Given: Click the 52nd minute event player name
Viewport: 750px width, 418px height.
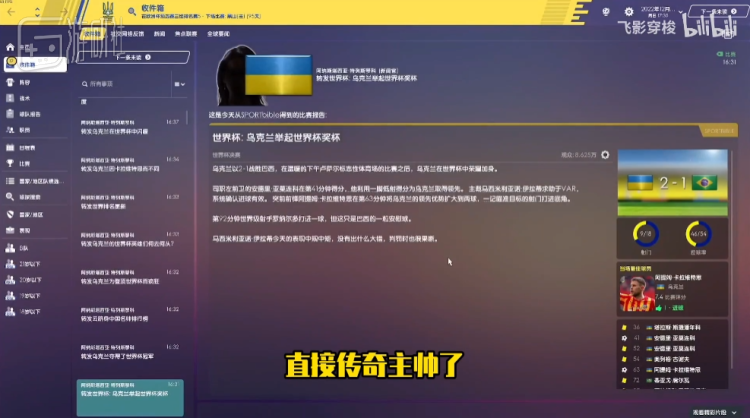Looking at the screenshot, I should pos(675,349).
